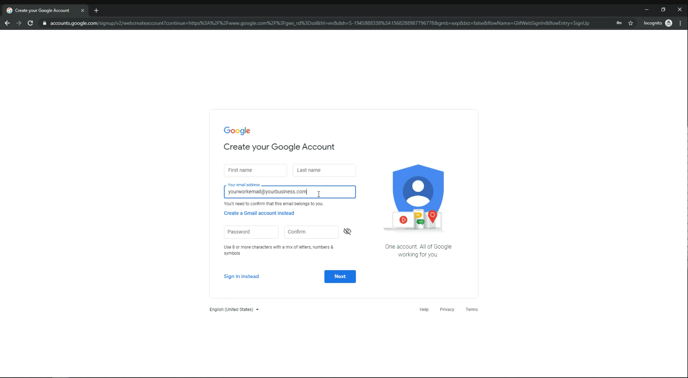Click Create a Gmail account instead
688x378 pixels.
[259, 213]
